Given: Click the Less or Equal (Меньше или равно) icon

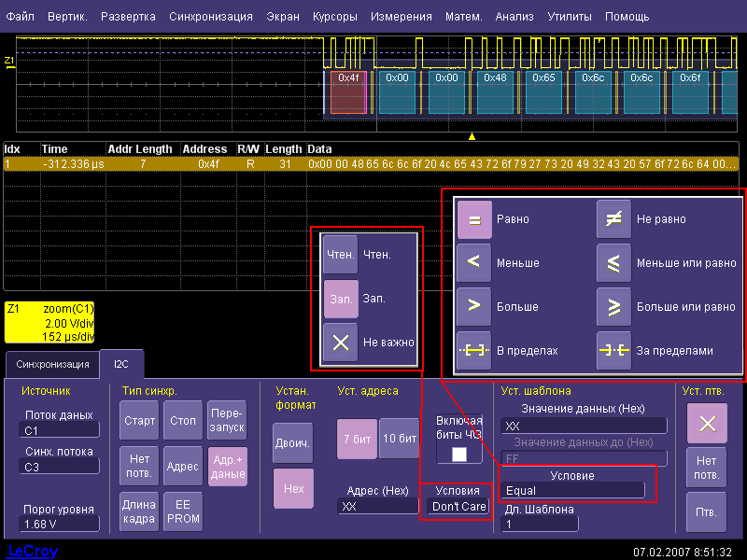Looking at the screenshot, I should tap(614, 263).
